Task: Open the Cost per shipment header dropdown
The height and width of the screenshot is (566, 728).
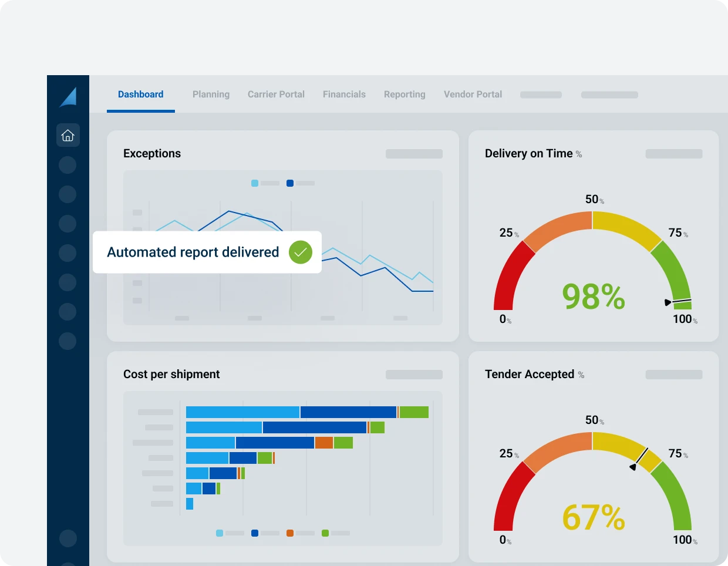Action: [414, 375]
